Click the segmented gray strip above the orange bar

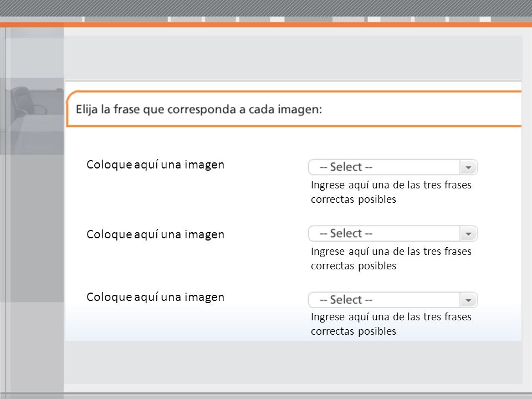click(266, 19)
